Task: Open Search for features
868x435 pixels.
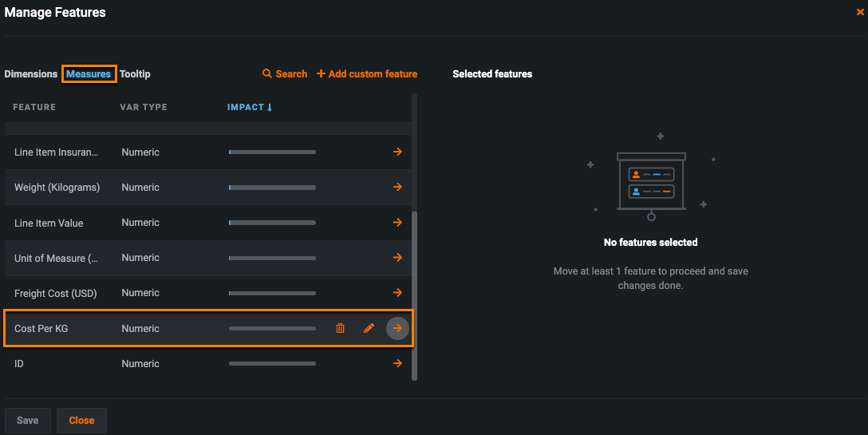Action: (x=285, y=74)
